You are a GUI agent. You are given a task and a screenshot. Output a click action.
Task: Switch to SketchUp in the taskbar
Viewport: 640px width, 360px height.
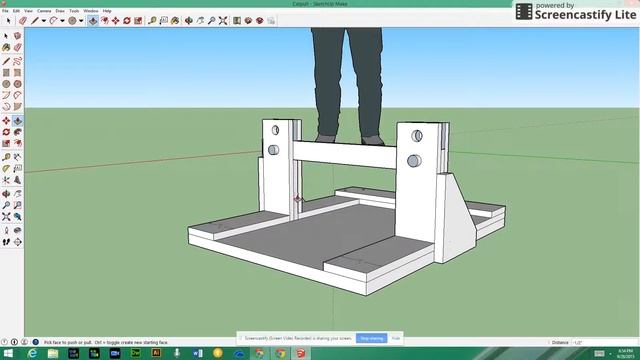[x=301, y=353]
